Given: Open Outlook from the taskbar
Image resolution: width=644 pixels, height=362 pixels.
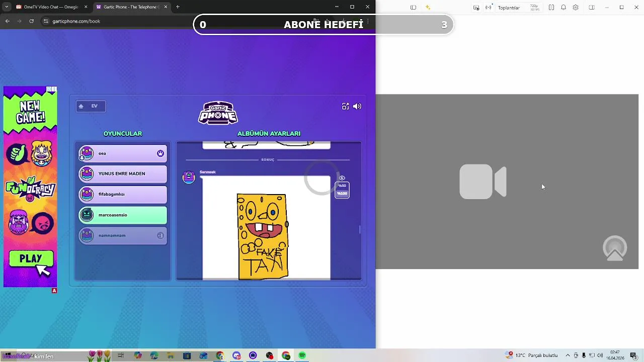Looking at the screenshot, I should [x=203, y=355].
